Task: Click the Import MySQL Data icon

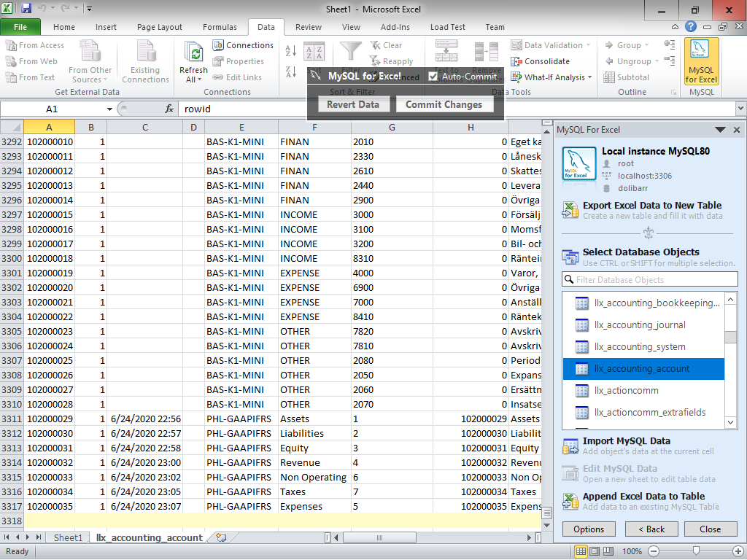Action: 570,446
